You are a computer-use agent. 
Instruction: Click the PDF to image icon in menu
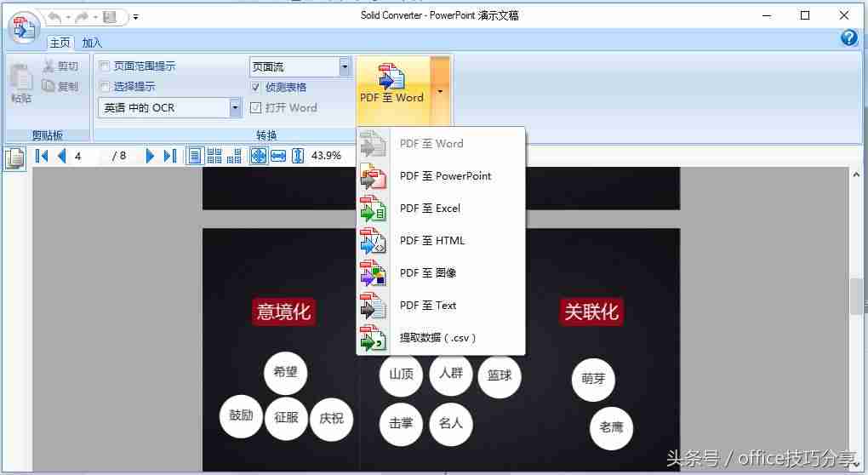(x=373, y=273)
